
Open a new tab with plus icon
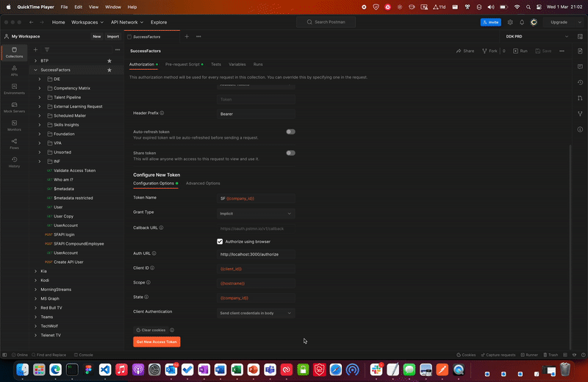tap(187, 36)
